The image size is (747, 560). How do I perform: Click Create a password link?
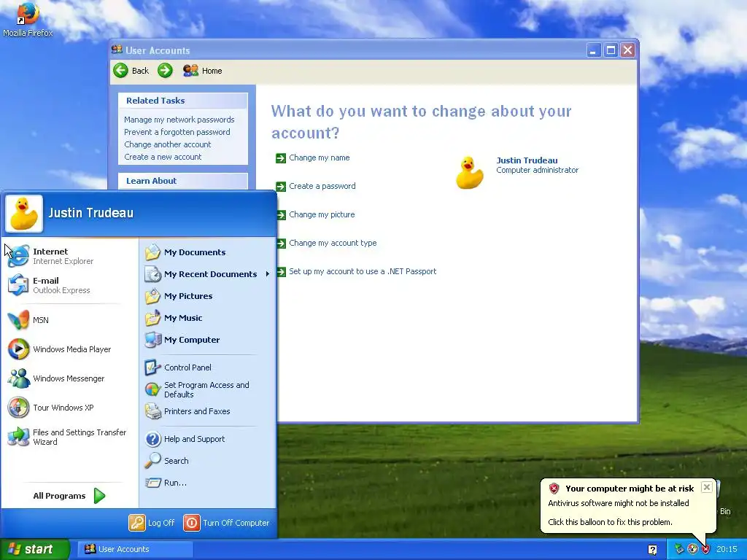[x=322, y=186]
